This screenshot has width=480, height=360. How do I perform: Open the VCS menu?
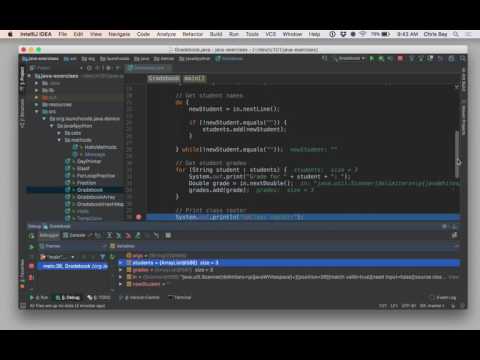tap(271, 34)
